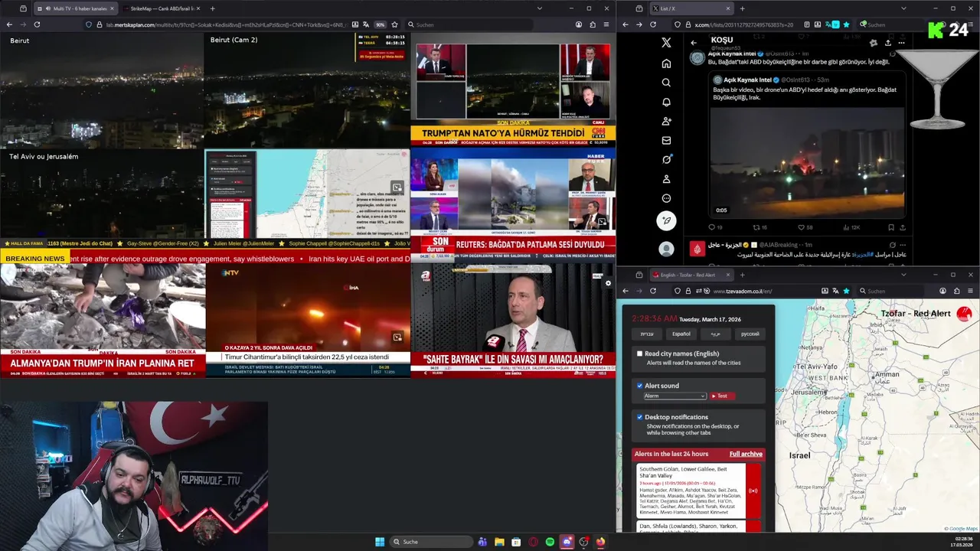The width and height of the screenshot is (980, 551).
Task: Switch Tzofar language to русский
Action: coord(750,334)
